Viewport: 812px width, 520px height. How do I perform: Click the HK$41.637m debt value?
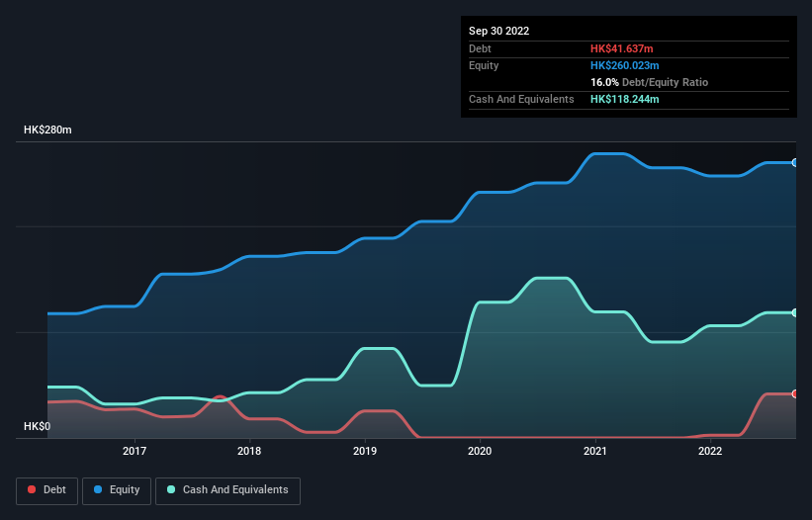tap(621, 48)
